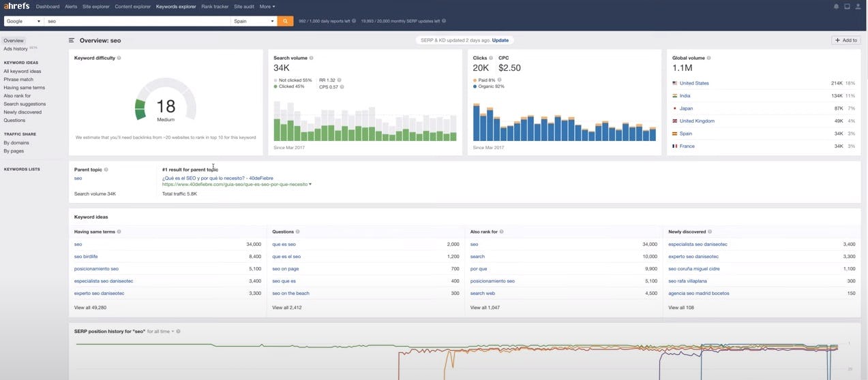Click the Update SERP link
This screenshot has height=380, width=868.
[x=500, y=40]
